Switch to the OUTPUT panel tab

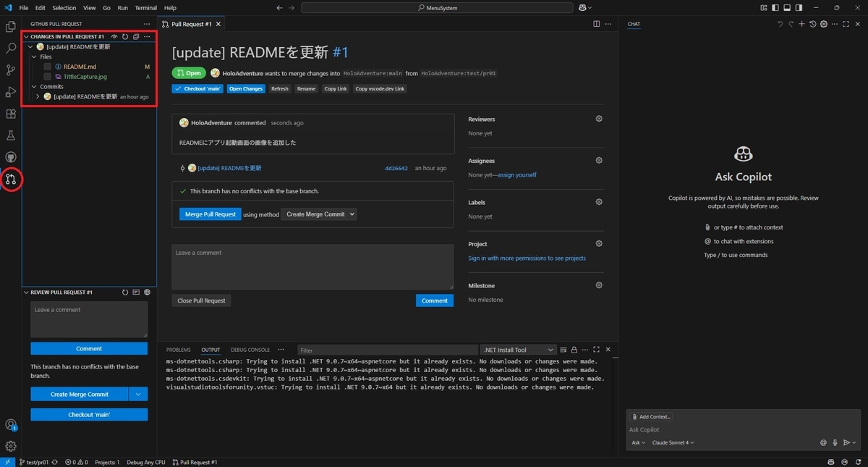pos(210,349)
